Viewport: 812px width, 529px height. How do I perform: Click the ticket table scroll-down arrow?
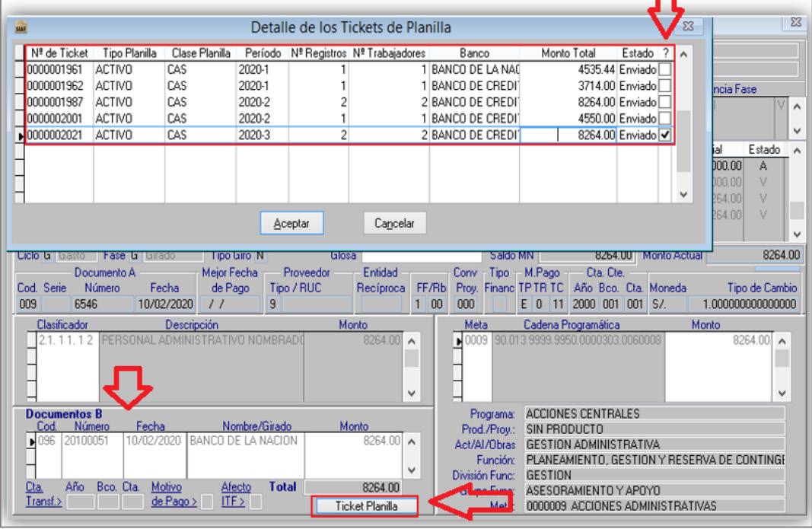point(683,194)
